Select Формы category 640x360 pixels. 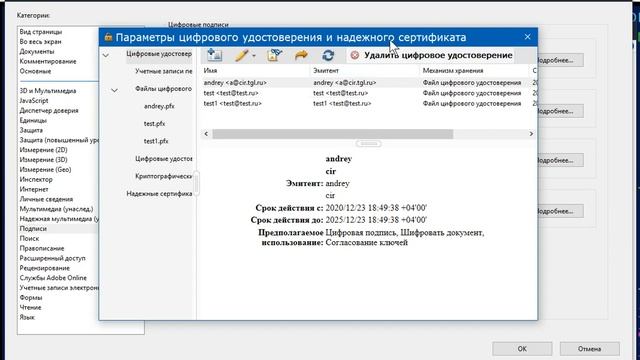31,298
